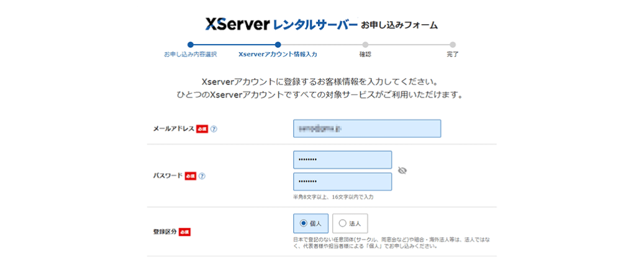Viewport: 644px width, 270px height.
Task: Open help icon beside パスワード
Action: tap(202, 176)
